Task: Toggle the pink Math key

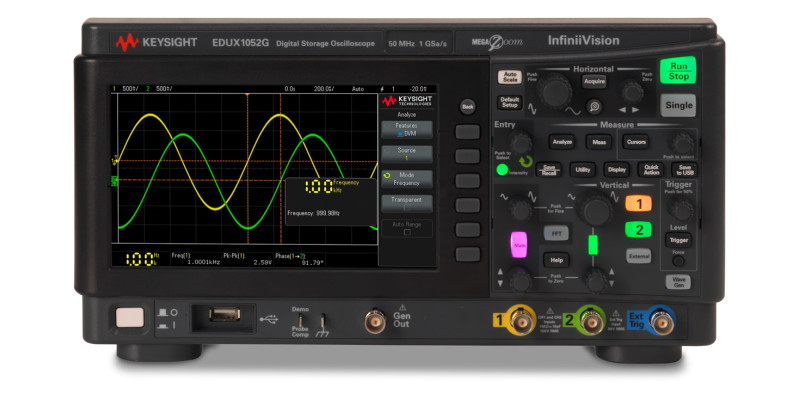Action: [519, 244]
